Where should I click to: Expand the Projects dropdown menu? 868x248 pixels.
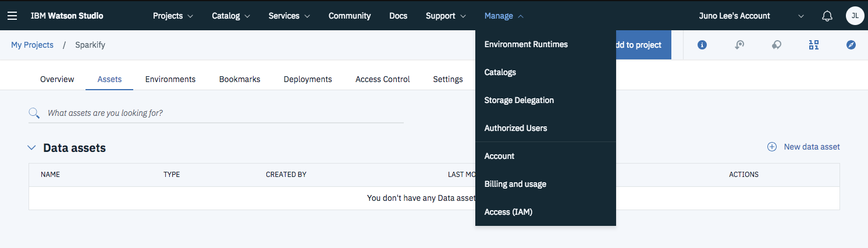pyautogui.click(x=173, y=16)
